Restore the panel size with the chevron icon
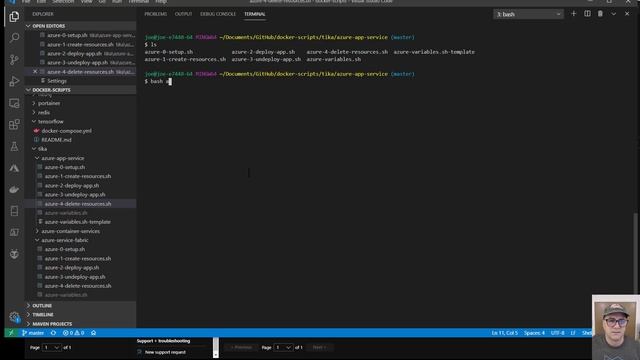This screenshot has height=360, width=640. pos(613,14)
